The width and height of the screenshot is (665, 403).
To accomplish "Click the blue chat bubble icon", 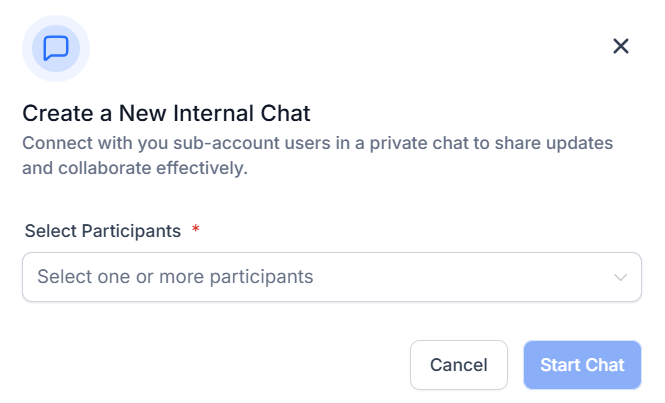I will coord(56,48).
